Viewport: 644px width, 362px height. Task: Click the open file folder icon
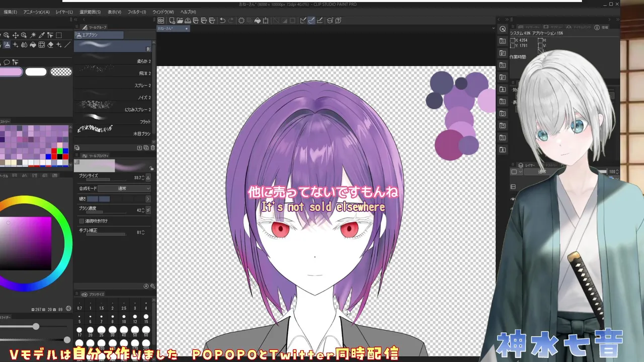180,21
